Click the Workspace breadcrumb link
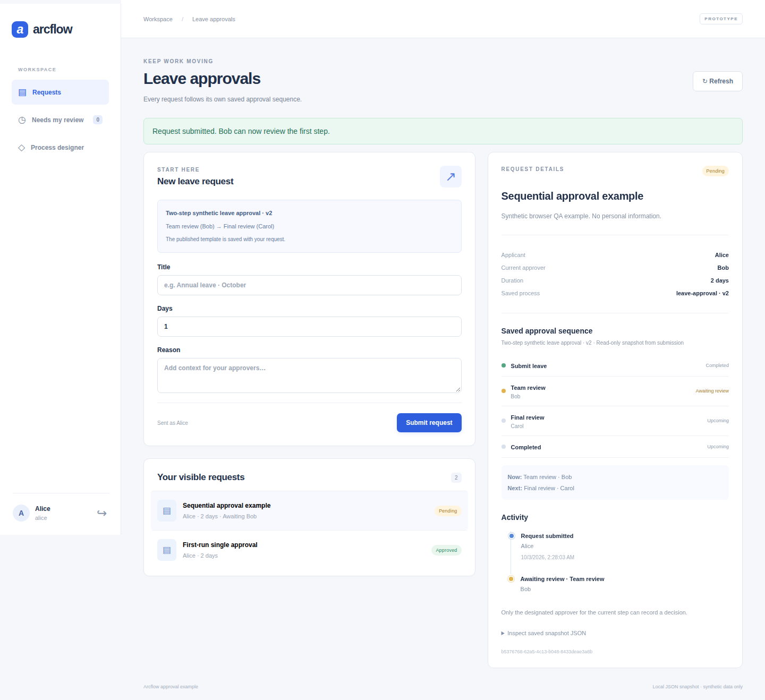765x700 pixels. (158, 19)
